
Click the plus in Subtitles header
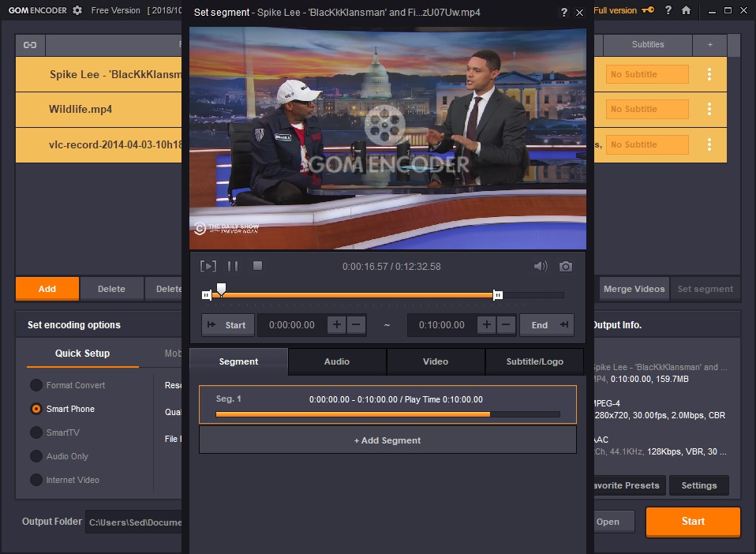(709, 45)
